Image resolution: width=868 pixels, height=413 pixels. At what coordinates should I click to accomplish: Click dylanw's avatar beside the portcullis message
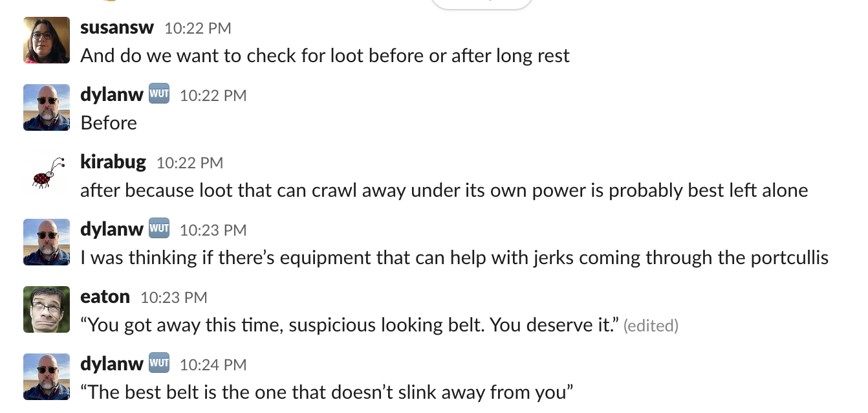pos(47,242)
